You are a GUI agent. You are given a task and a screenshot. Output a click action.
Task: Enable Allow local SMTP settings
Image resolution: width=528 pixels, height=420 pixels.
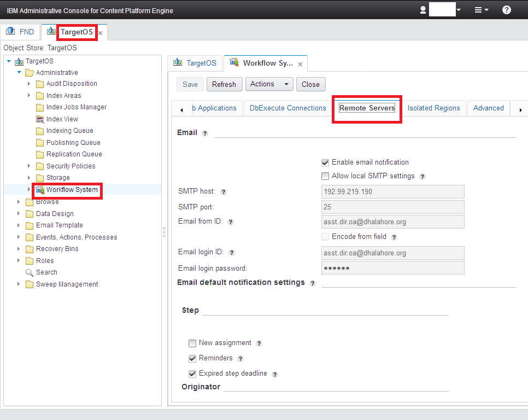click(325, 176)
